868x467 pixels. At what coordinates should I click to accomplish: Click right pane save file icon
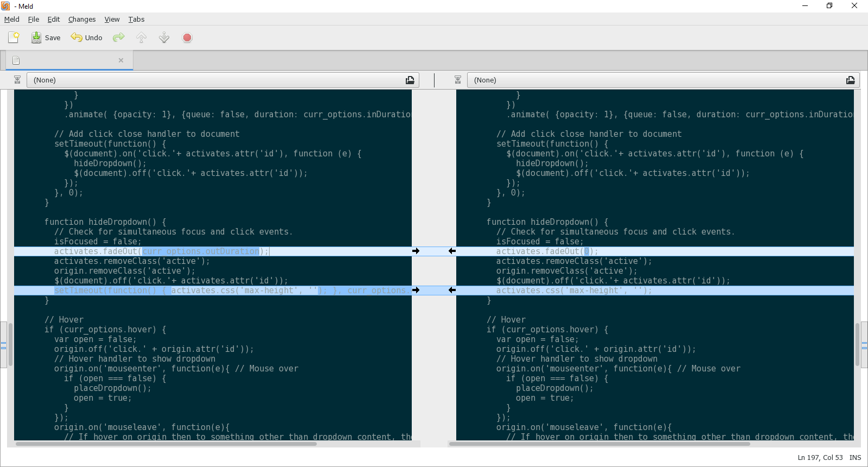point(458,80)
